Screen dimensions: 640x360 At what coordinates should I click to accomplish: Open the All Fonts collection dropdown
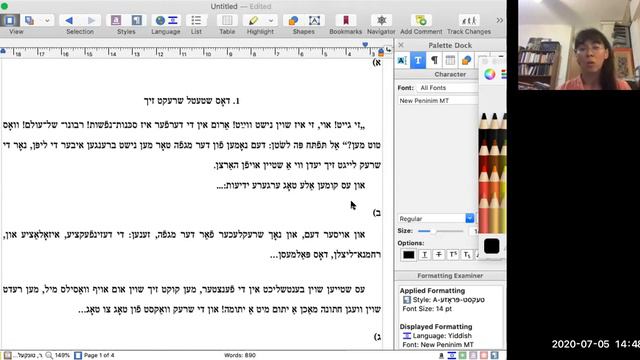pos(448,88)
